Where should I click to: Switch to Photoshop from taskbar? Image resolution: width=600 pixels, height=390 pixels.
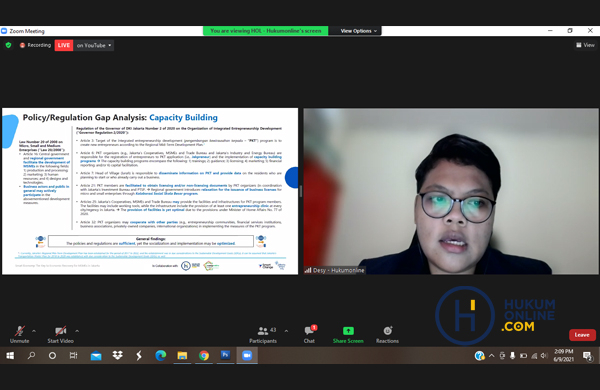225,356
